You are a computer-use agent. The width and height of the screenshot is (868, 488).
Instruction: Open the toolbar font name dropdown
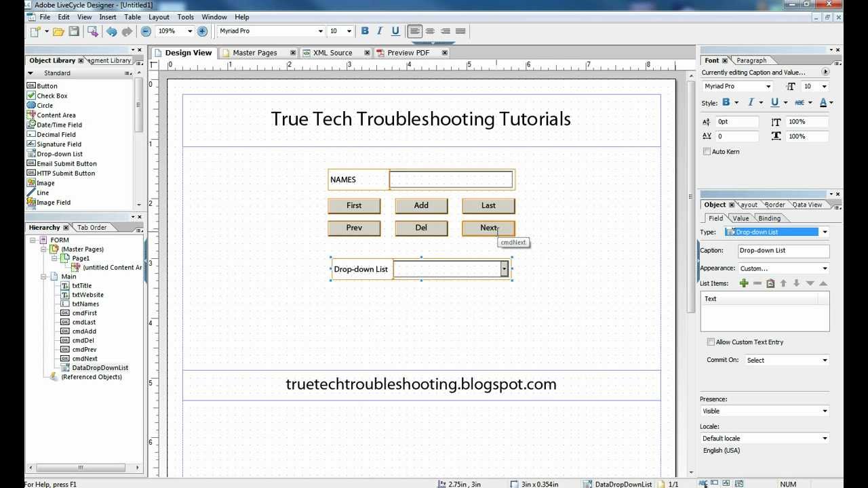[x=321, y=31]
